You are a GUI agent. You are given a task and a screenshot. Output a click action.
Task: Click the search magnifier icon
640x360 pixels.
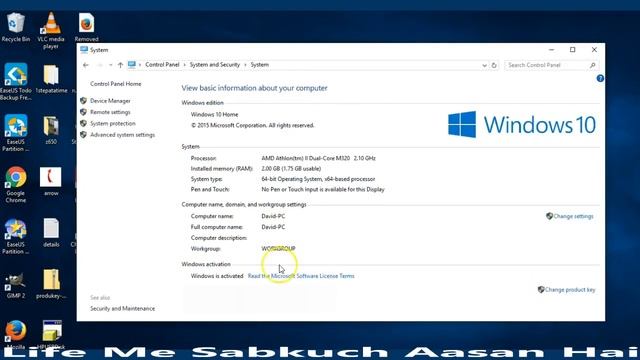click(593, 65)
